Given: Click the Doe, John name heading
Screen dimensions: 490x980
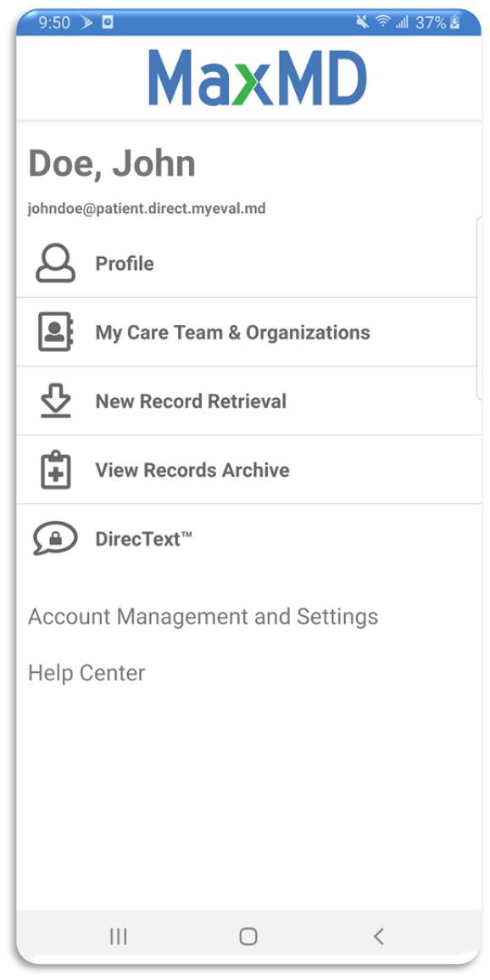Looking at the screenshot, I should coord(112,163).
